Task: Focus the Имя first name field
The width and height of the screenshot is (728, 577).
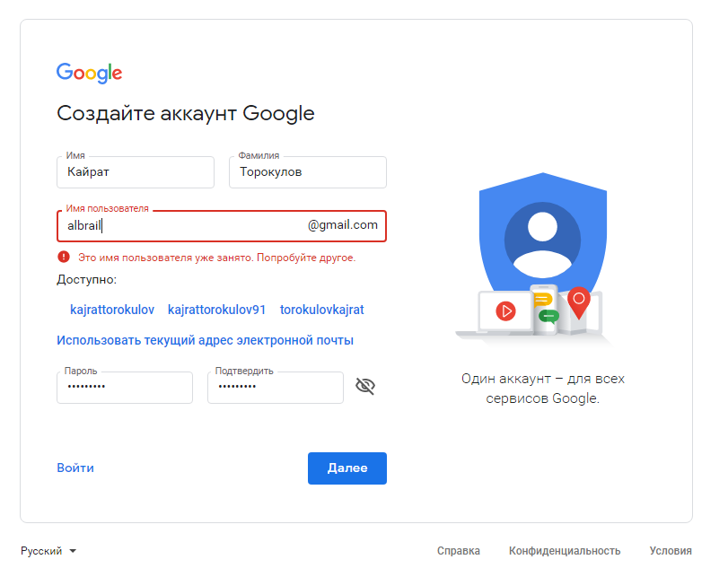Action: coord(136,172)
